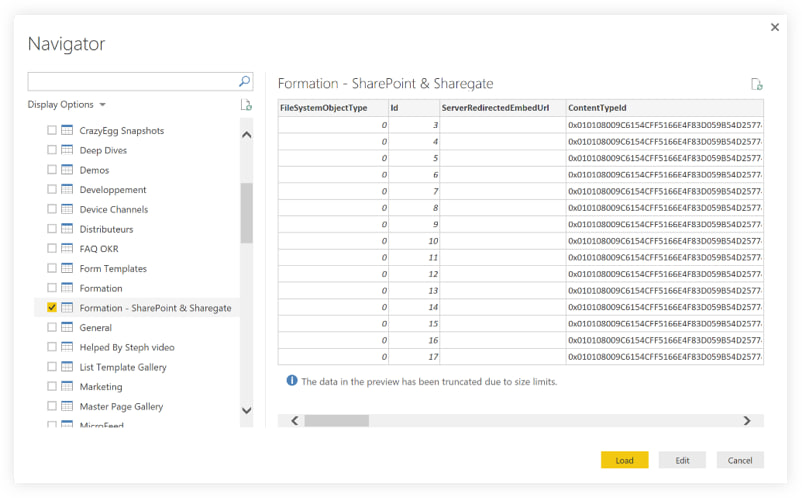Uncheck Formation - SharePoint & Sharegate checkbox
Viewport: 802px width, 498px height.
click(x=52, y=308)
